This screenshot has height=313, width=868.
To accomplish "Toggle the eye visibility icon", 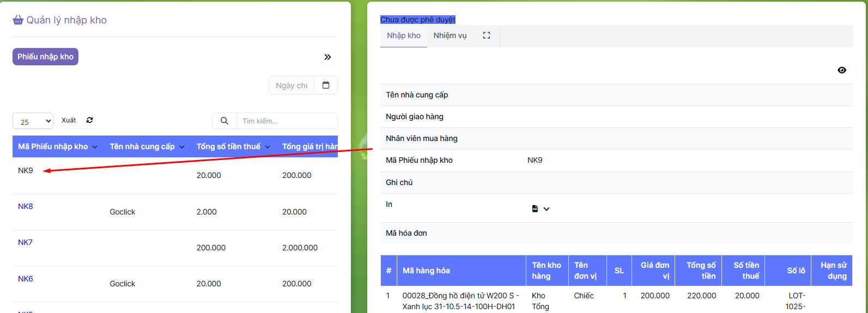I will click(842, 70).
